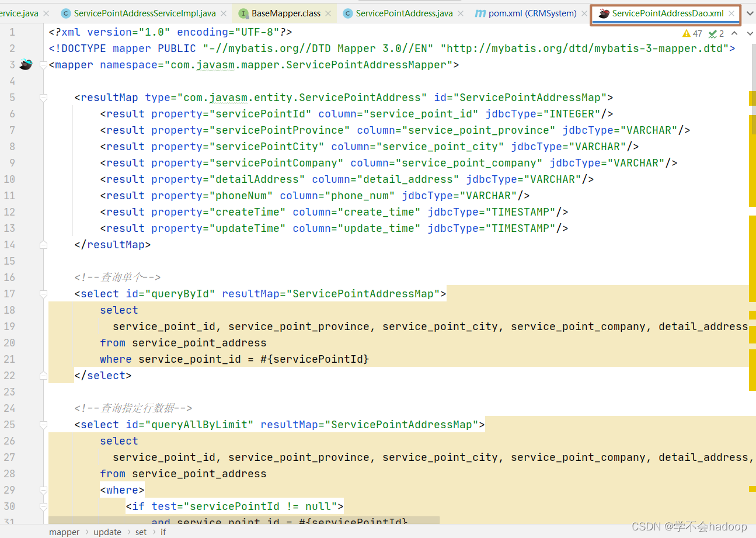Collapse the resultMap block at line 5

tap(43, 98)
